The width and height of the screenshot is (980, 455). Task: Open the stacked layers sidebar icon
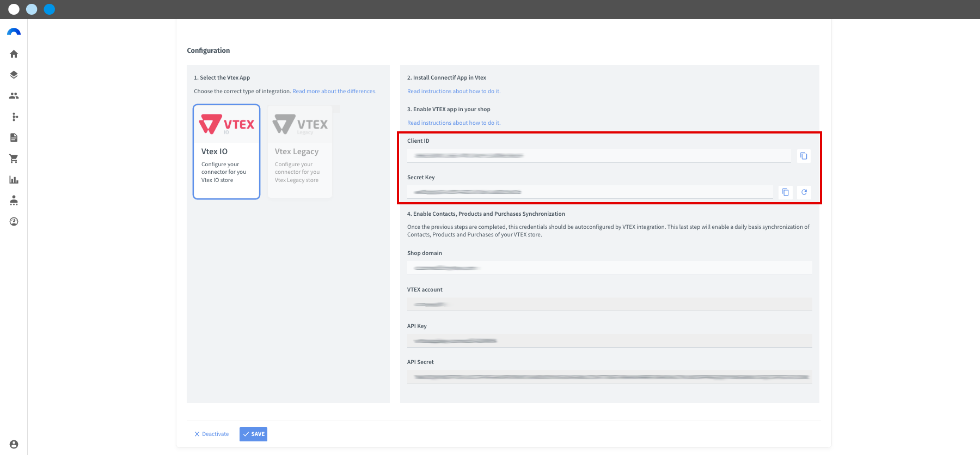(14, 75)
